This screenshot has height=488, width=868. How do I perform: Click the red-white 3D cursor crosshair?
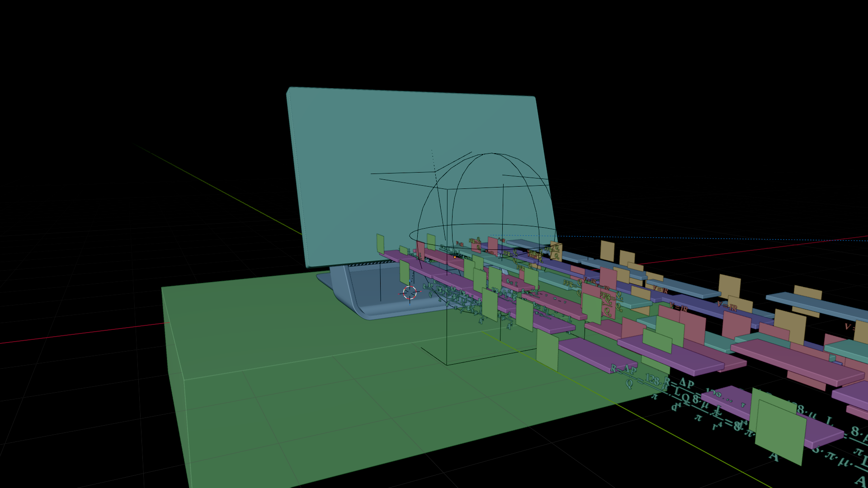pyautogui.click(x=410, y=292)
